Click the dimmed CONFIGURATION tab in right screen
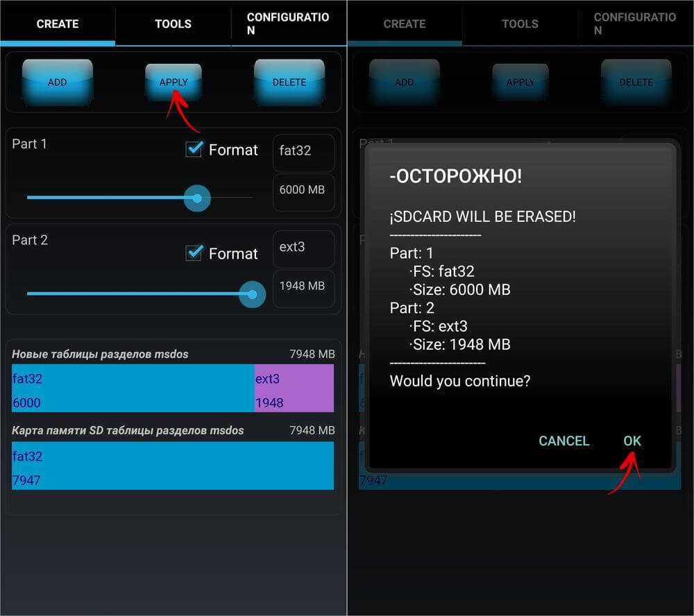 [x=636, y=24]
